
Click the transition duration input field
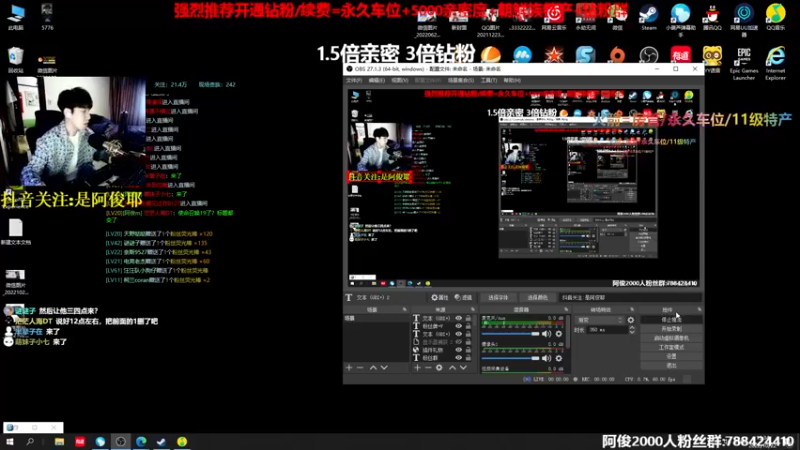coord(607,330)
